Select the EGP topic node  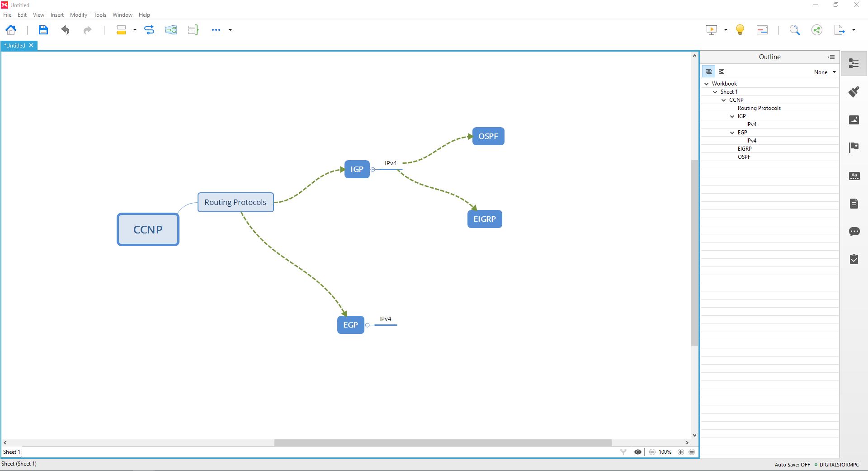350,325
